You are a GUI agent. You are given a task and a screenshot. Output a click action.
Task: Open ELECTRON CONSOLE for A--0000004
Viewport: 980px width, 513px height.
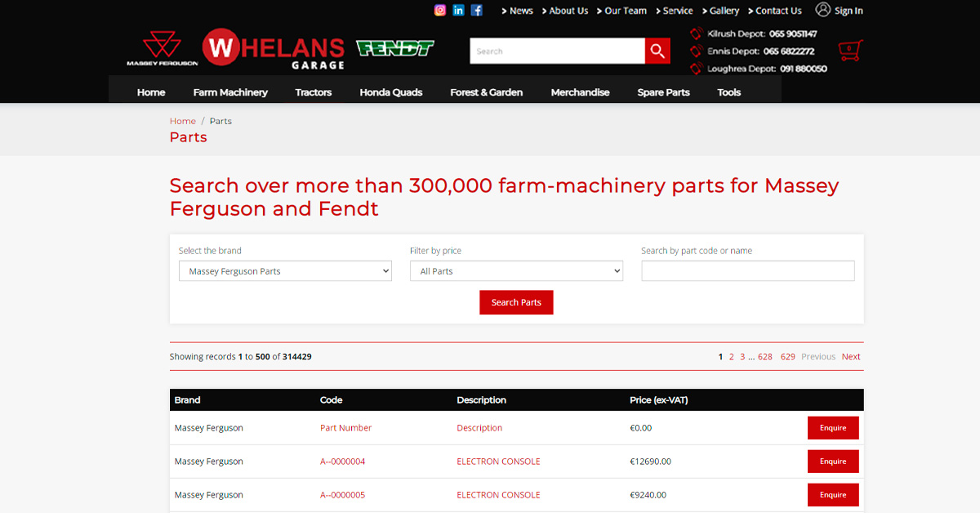click(498, 462)
